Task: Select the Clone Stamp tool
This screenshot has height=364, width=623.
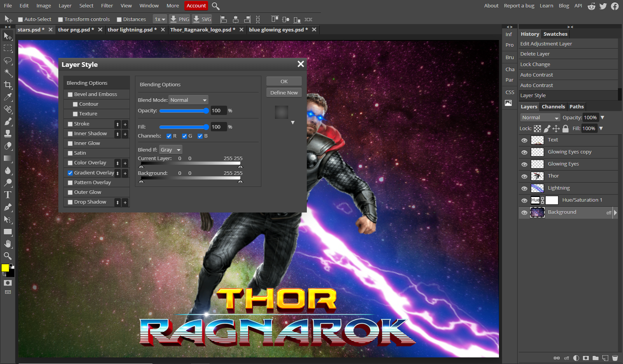Action: pyautogui.click(x=8, y=134)
